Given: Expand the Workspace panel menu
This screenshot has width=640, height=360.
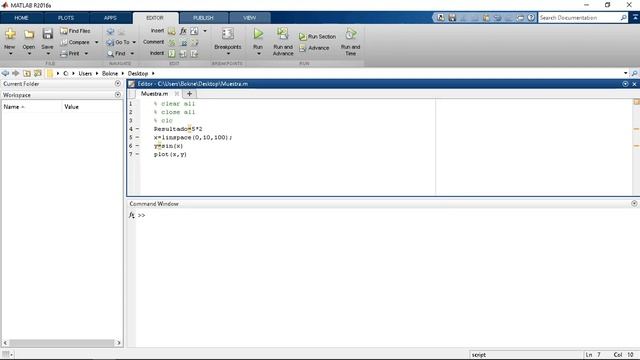Looking at the screenshot, I should [118, 95].
